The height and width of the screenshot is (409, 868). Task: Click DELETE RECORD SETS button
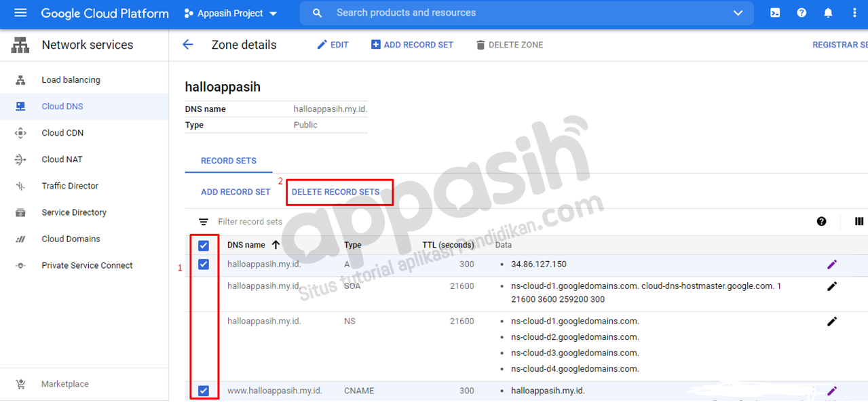[335, 192]
